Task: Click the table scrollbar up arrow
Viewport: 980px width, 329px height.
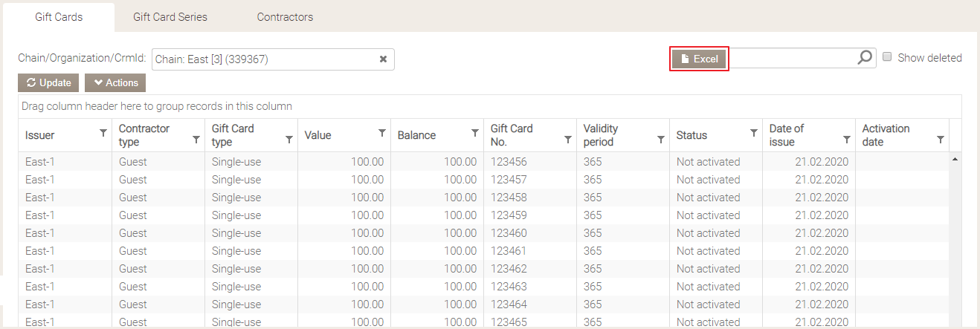Action: pos(955,158)
